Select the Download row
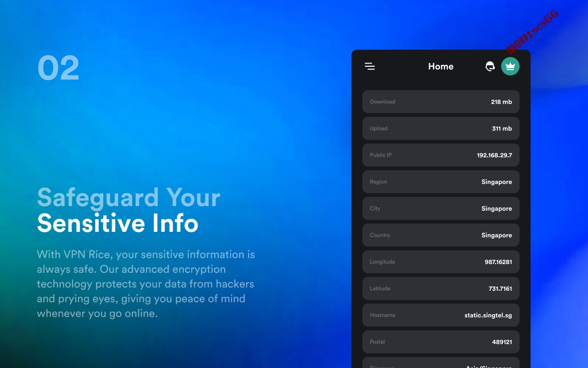Screen dimensions: 588x368 click(x=441, y=102)
